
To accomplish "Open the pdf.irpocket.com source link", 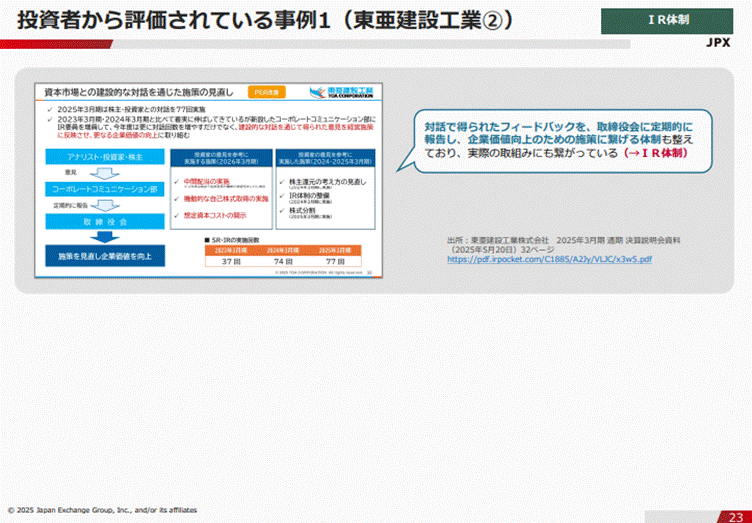I will coord(549,259).
